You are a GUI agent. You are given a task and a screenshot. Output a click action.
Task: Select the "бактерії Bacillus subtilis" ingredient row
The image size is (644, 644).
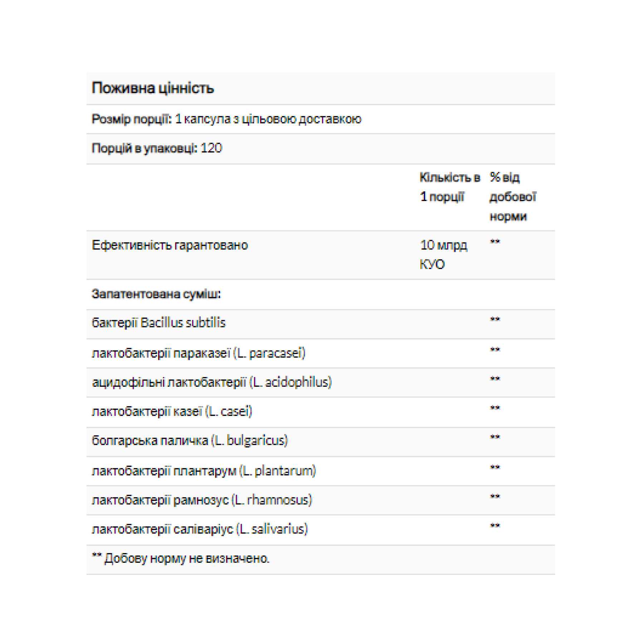(x=159, y=323)
